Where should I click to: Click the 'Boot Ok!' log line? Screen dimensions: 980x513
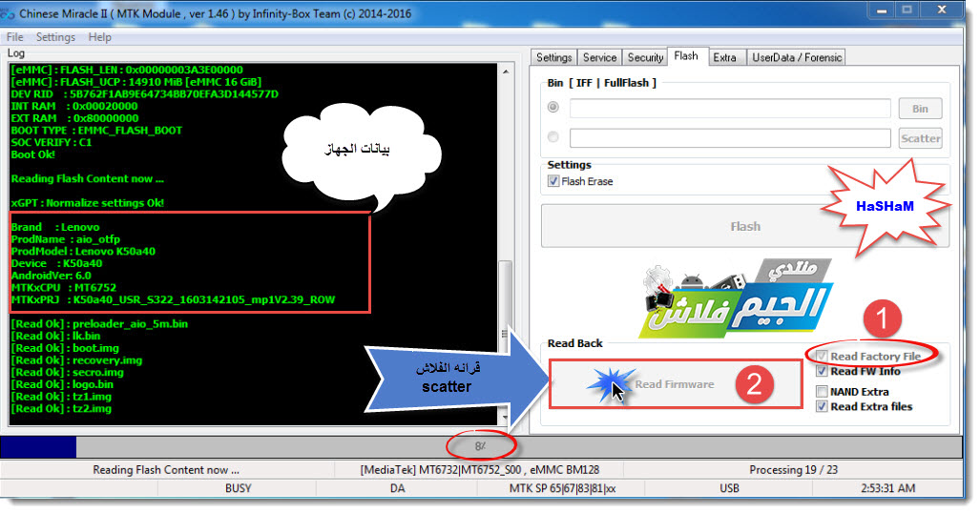(x=33, y=155)
